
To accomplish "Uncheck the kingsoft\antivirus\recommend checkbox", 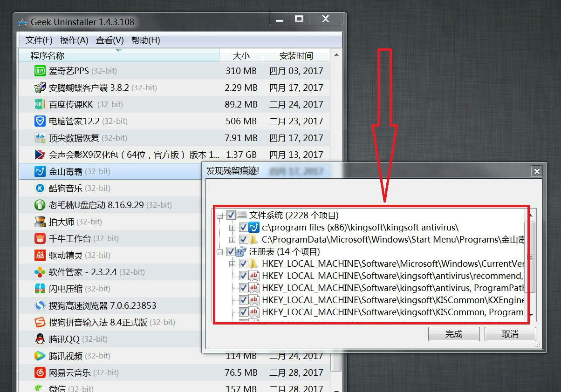I will pos(243,276).
